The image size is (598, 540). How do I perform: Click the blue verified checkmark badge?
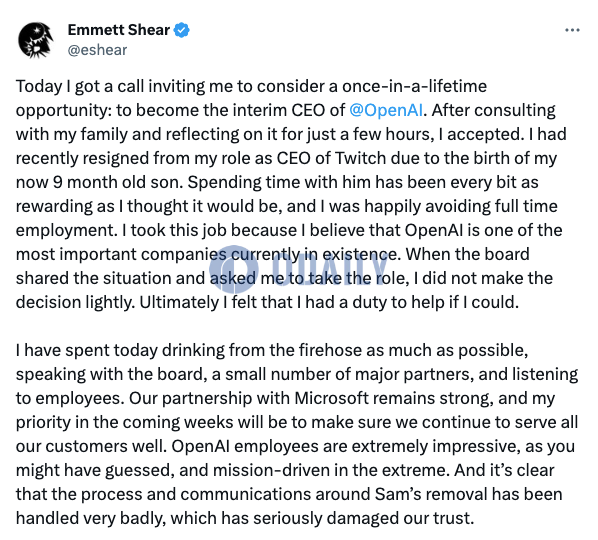(182, 30)
